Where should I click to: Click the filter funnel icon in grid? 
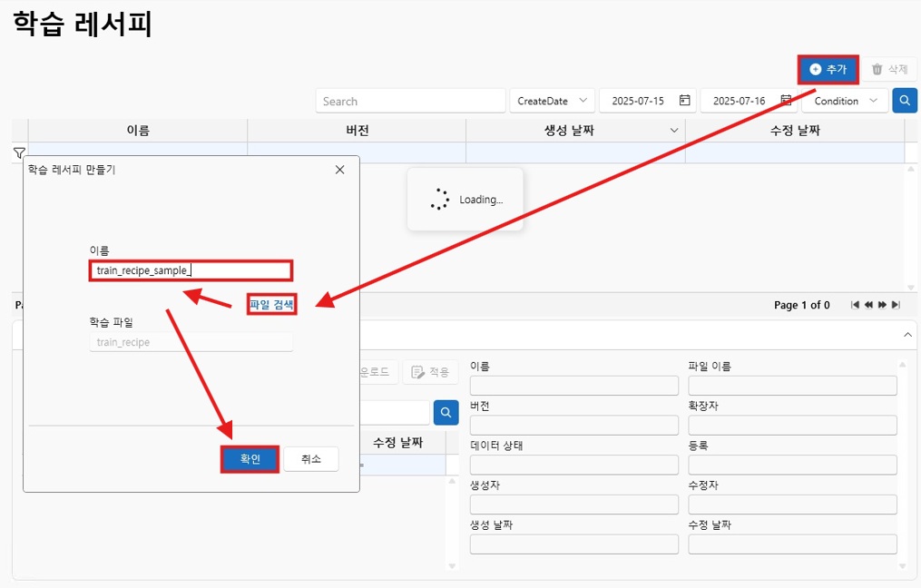pos(19,153)
